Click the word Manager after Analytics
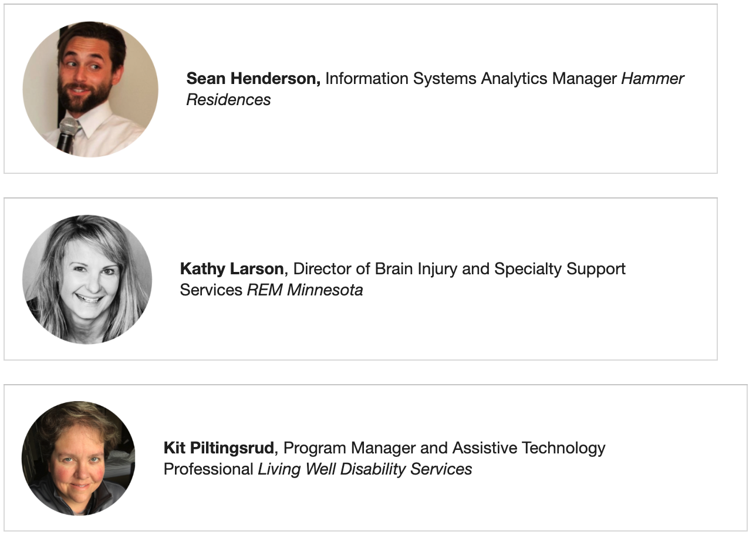Screen dimensions: 756x538 pos(583,79)
